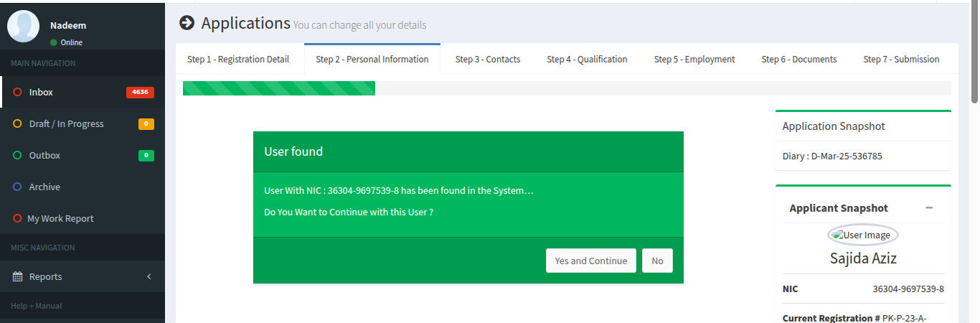Open the Inbox menu item
Image resolution: width=980 pixels, height=323 pixels.
click(83, 92)
